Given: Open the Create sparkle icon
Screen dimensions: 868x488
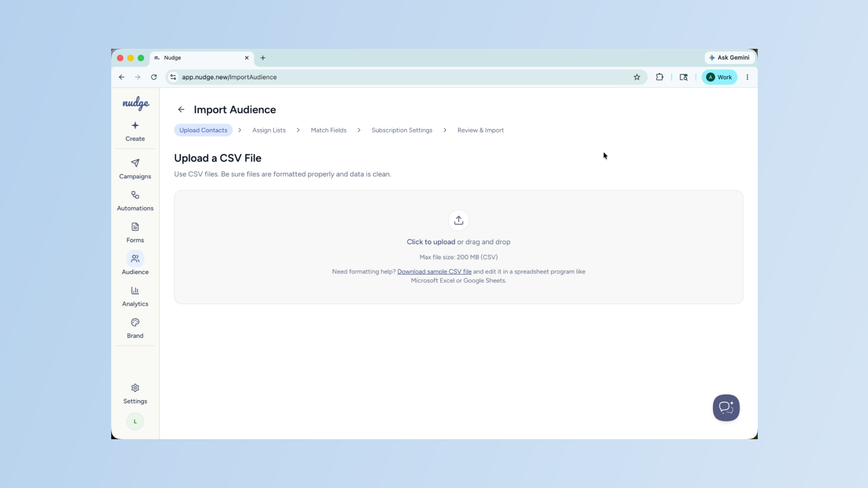Looking at the screenshot, I should 135,126.
